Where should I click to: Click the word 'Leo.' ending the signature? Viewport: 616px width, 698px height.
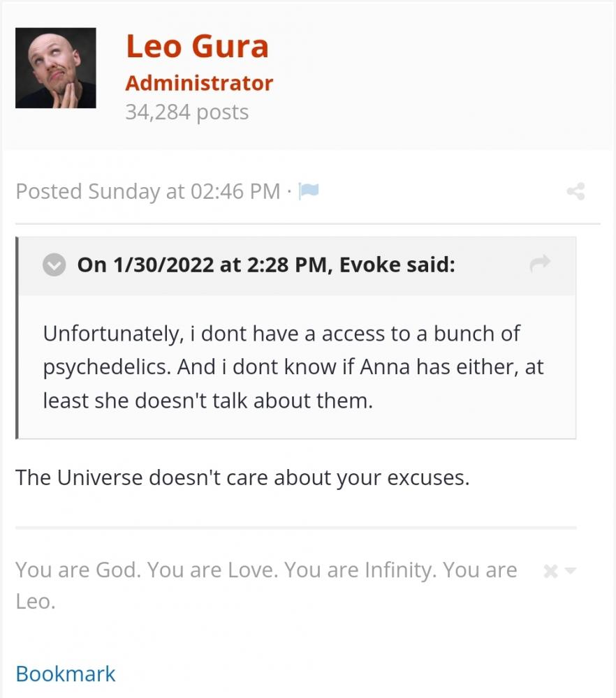pyautogui.click(x=36, y=602)
